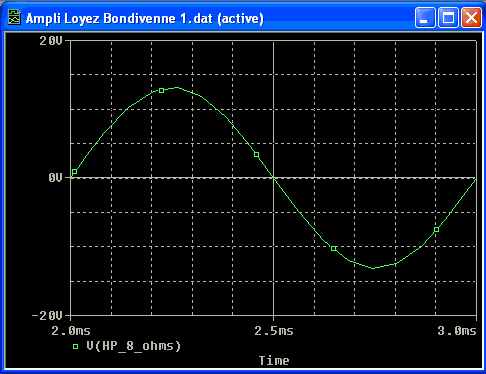This screenshot has width=486, height=374.
Task: Click the green waveform at zero crossing
Action: (x=274, y=178)
